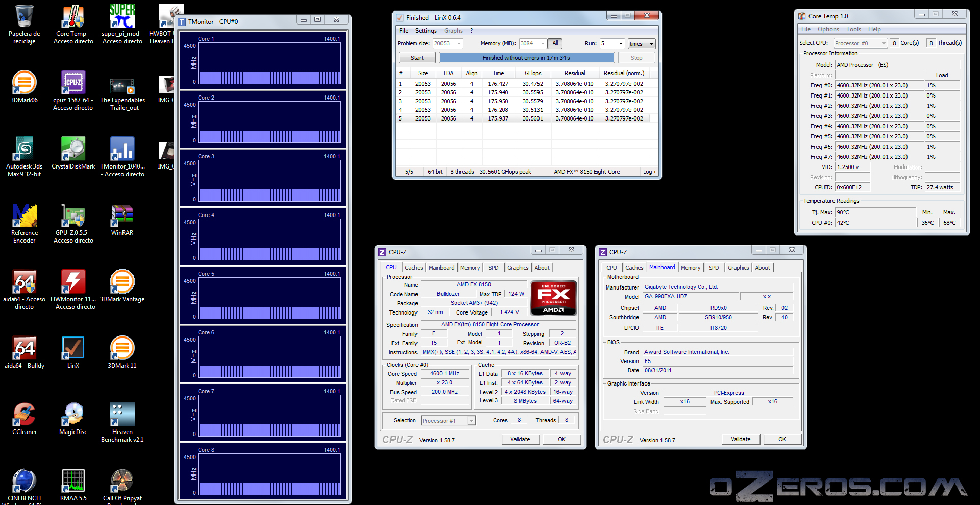
Task: Open Help menu in Core Temp
Action: click(x=874, y=29)
